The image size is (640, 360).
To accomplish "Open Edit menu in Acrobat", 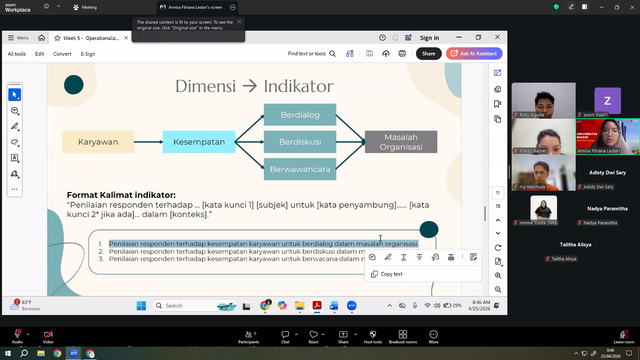I will pyautogui.click(x=39, y=54).
